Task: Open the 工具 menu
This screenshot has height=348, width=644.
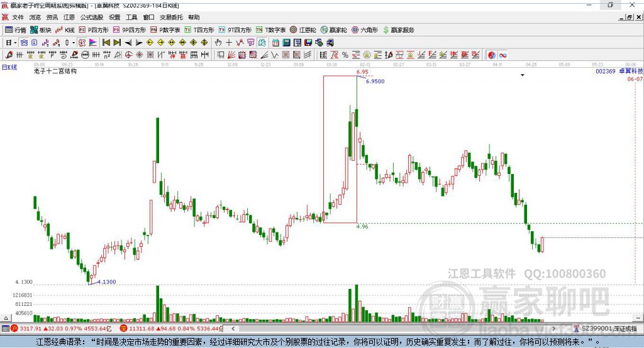Action: pyautogui.click(x=131, y=17)
